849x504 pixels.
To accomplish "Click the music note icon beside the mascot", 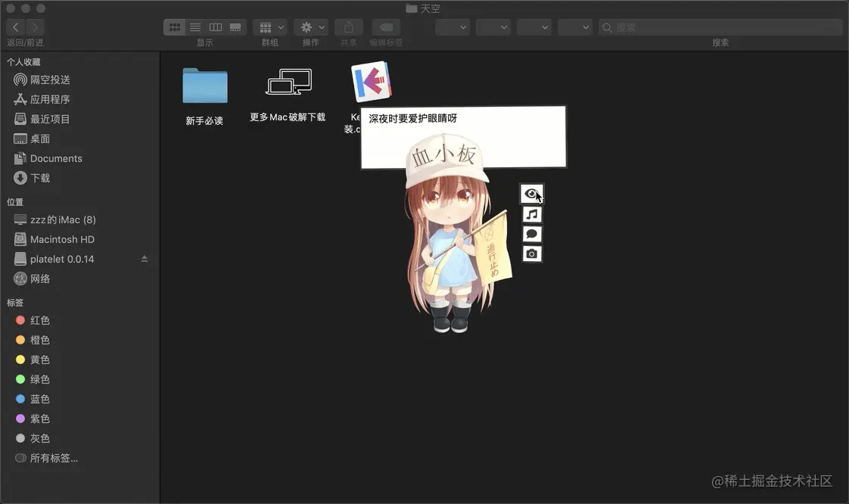I will click(x=532, y=214).
